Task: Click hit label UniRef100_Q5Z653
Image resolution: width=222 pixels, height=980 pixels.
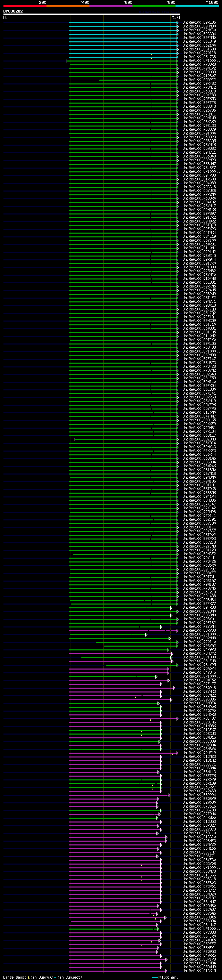Action: (x=199, y=99)
